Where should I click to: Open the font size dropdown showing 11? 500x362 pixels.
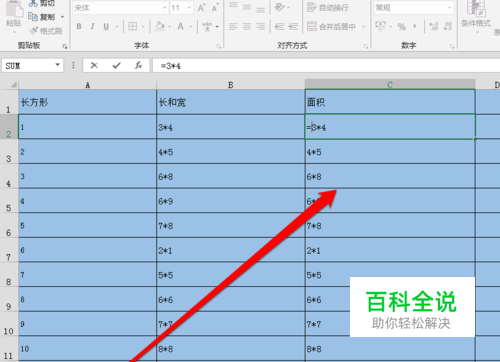189,7
